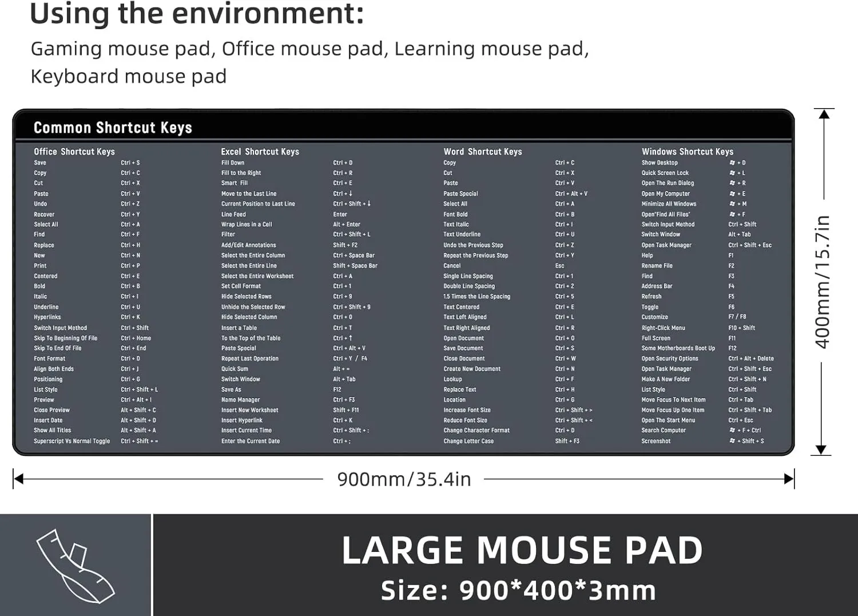
Task: Click the Windows logo beside Open The Run Dialog
Action: (x=732, y=184)
